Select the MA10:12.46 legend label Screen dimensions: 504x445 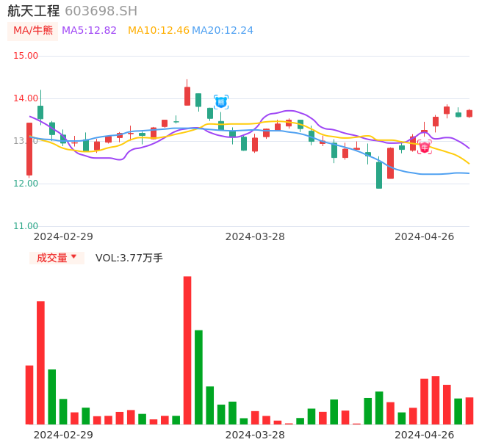[x=158, y=31]
